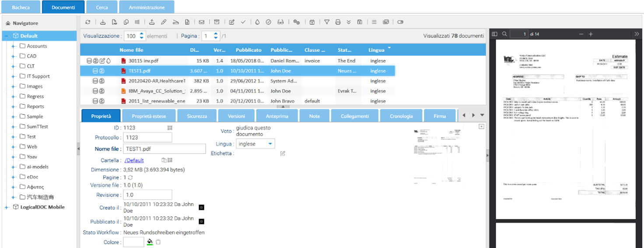Click the funnel filter toolbar icon

point(326,22)
